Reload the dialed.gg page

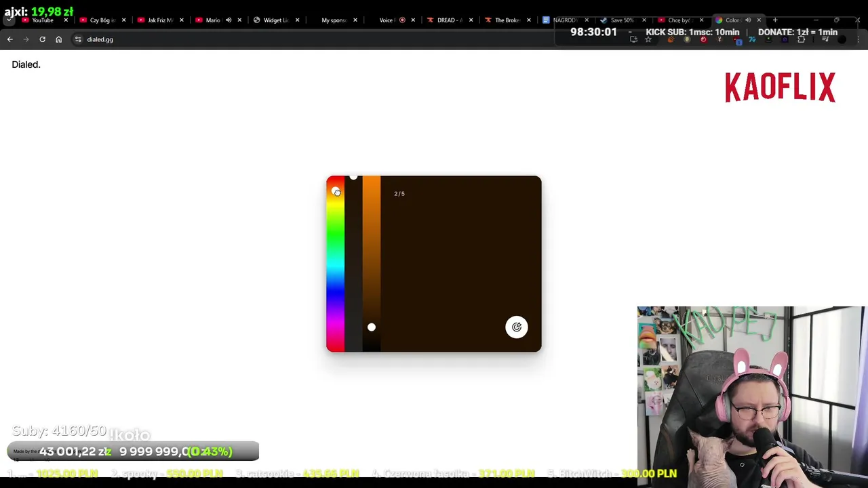click(42, 39)
